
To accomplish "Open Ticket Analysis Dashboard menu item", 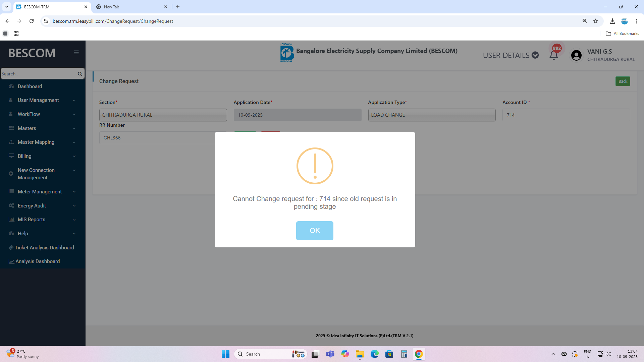I will 44,248.
